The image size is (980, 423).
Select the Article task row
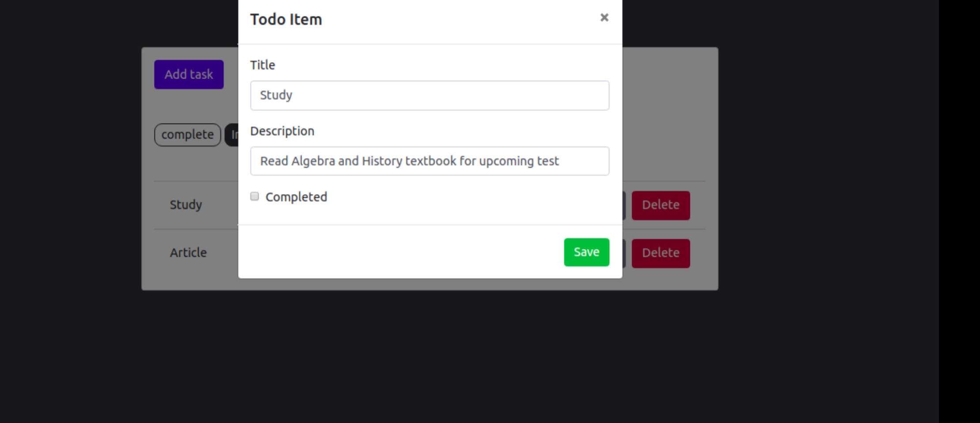click(188, 252)
